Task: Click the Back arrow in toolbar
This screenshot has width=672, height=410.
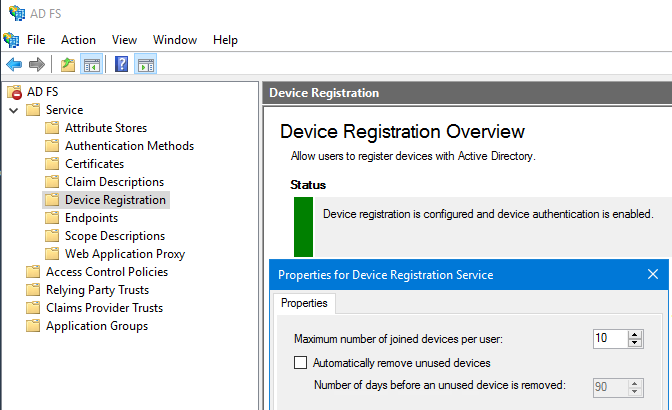Action: click(x=14, y=65)
